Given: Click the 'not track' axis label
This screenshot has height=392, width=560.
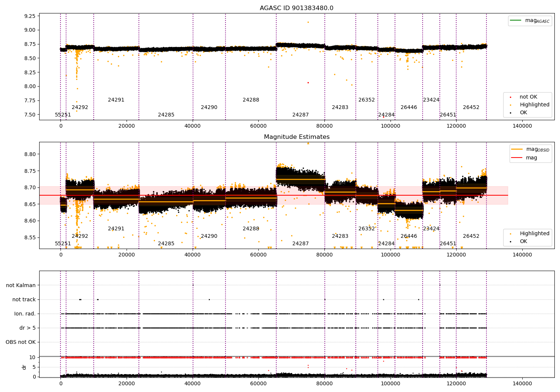Looking at the screenshot, I should (x=24, y=299).
